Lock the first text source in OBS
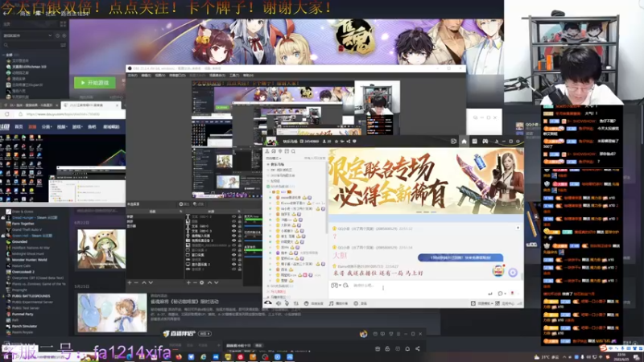The height and width of the screenshot is (362, 644). pos(240,216)
